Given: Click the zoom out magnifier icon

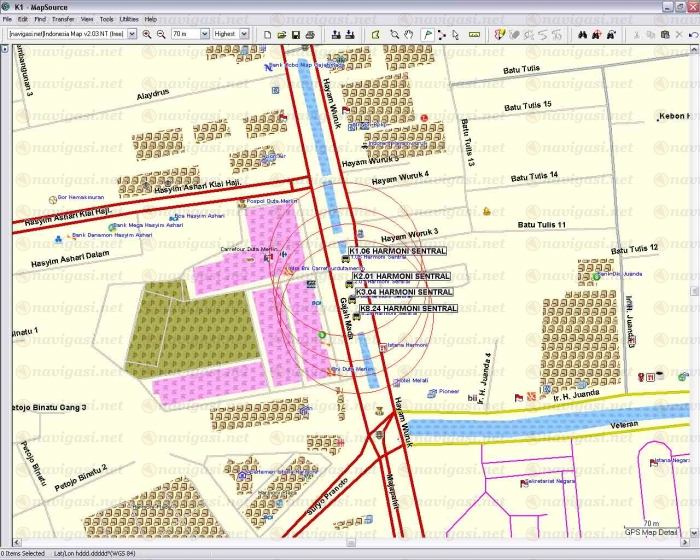Looking at the screenshot, I should (161, 34).
